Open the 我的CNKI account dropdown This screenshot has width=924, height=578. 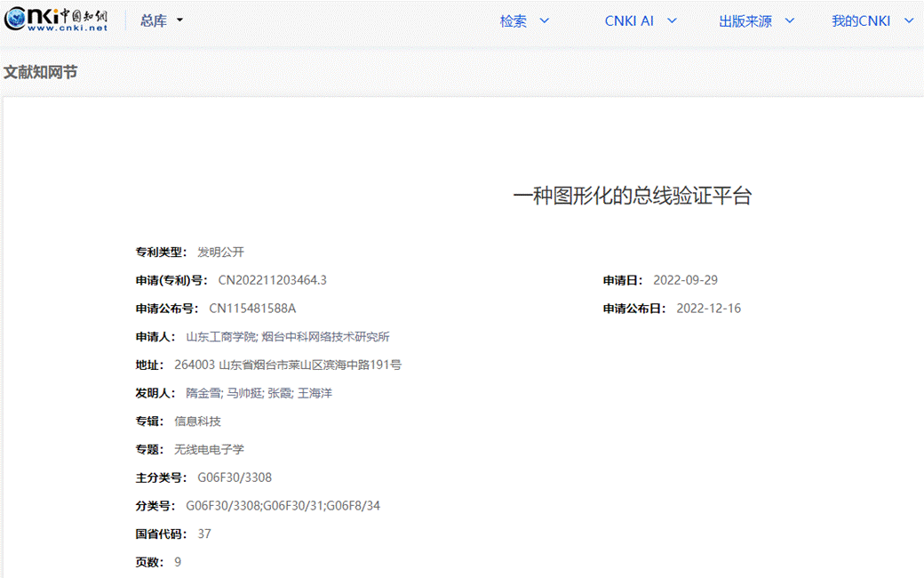click(x=872, y=21)
